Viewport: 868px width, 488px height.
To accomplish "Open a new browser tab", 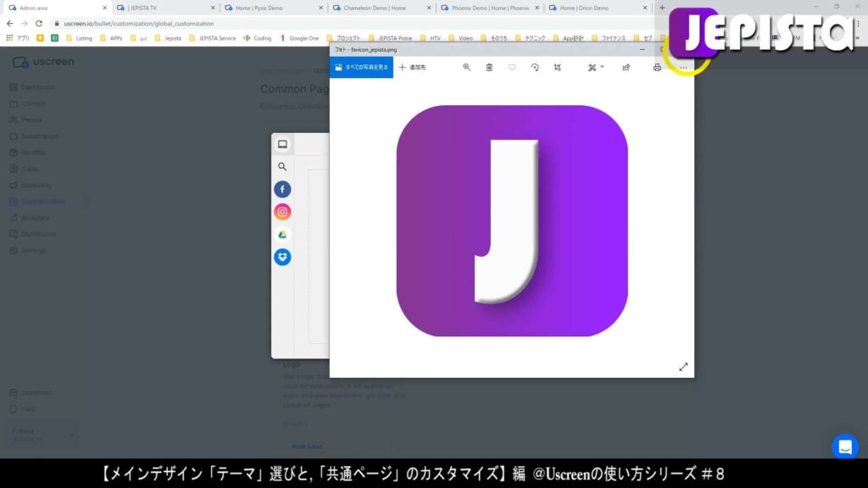I will (662, 8).
